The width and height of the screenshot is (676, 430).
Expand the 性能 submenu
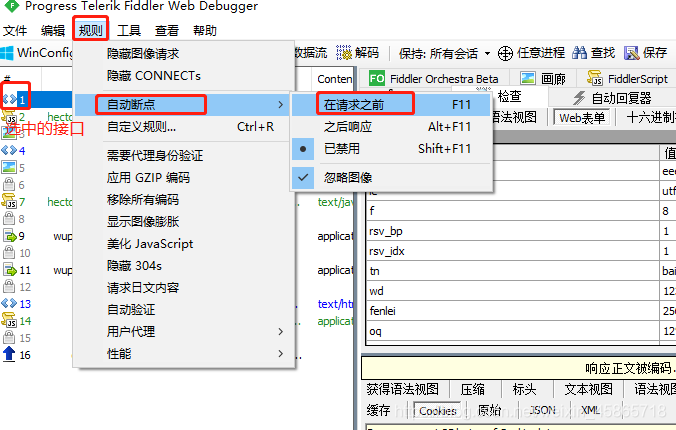point(183,353)
